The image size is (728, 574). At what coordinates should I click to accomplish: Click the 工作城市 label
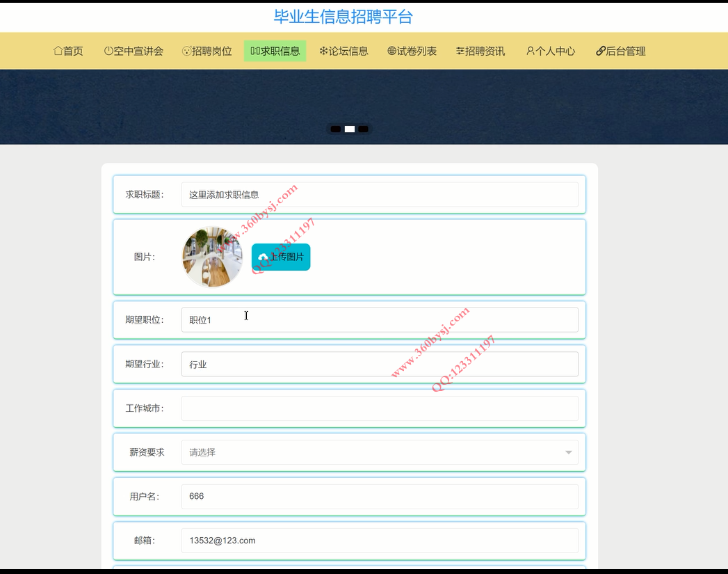[x=145, y=408]
